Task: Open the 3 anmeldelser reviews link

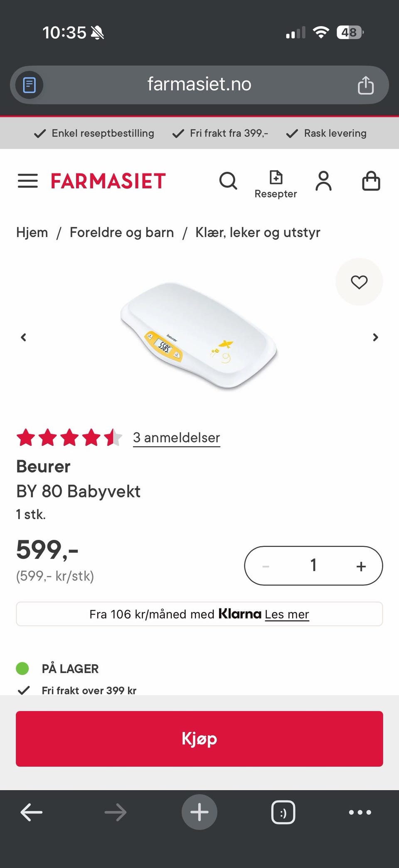Action: pos(176,438)
